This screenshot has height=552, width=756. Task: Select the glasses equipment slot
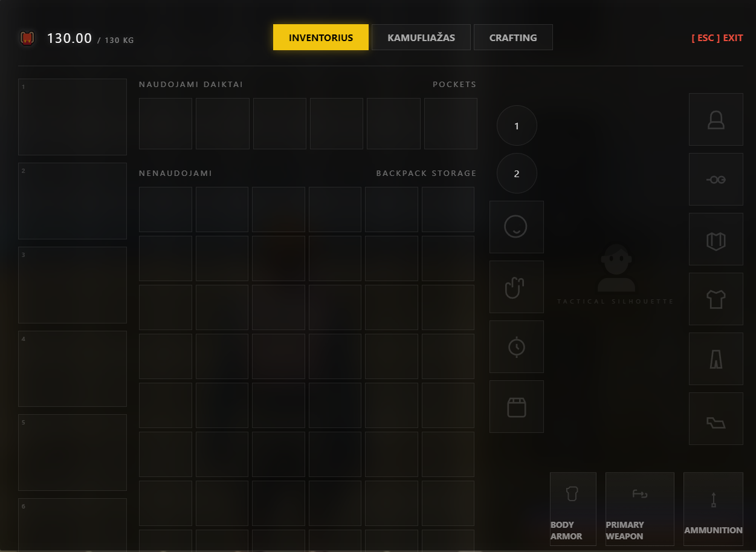[x=716, y=180]
